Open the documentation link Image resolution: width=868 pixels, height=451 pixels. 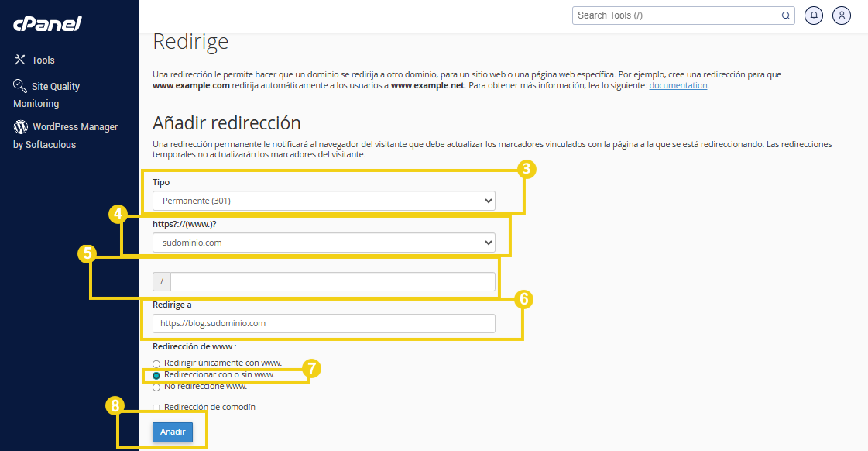[x=678, y=85]
